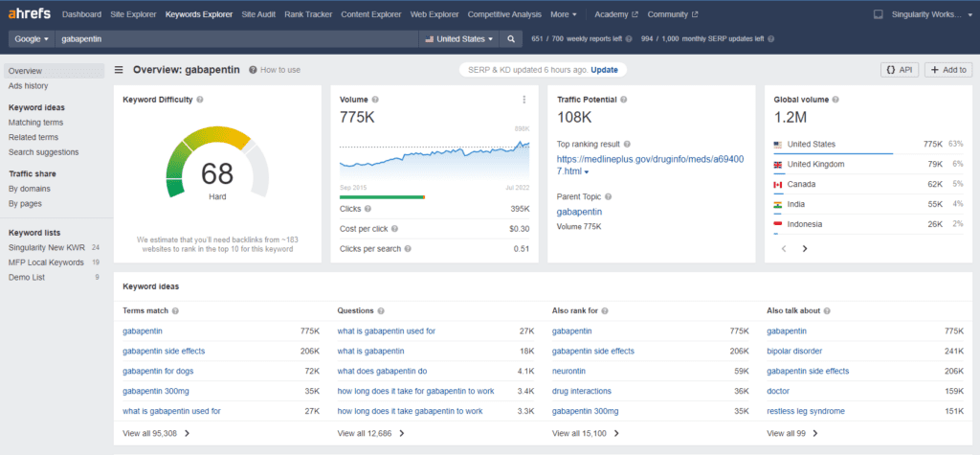Open Site Explorer
The height and width of the screenshot is (455, 980).
[x=133, y=13]
